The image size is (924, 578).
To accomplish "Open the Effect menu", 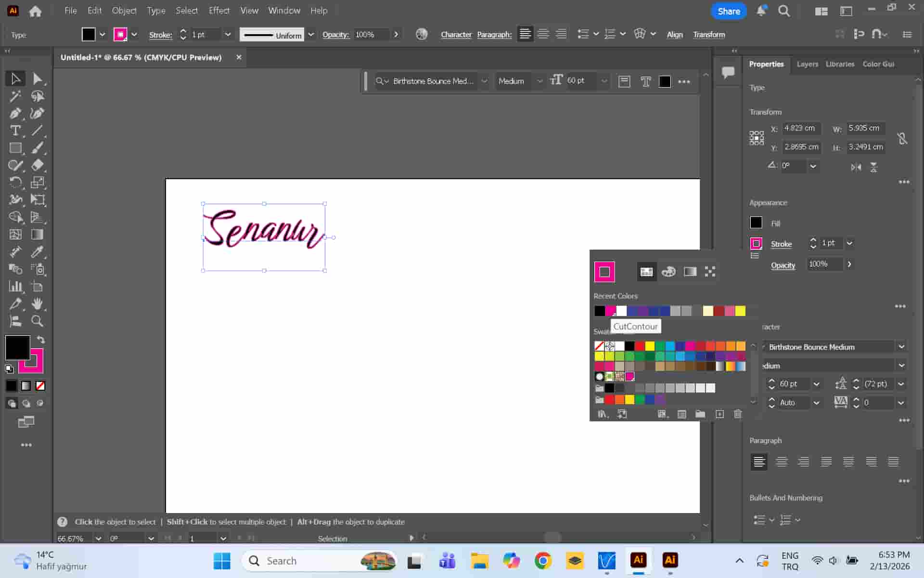I will (x=218, y=11).
